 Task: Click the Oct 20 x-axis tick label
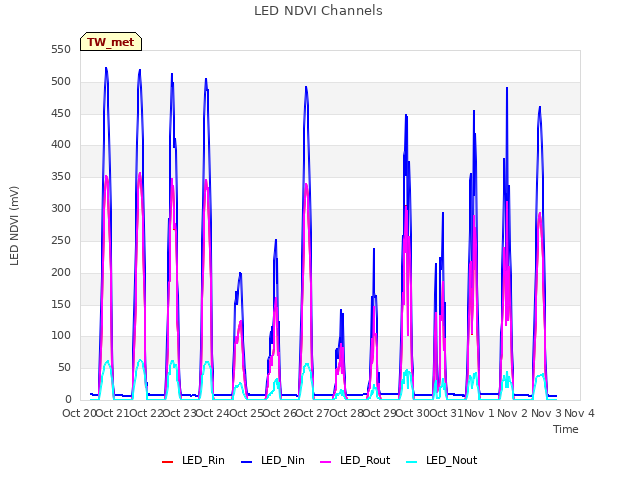click(79, 413)
